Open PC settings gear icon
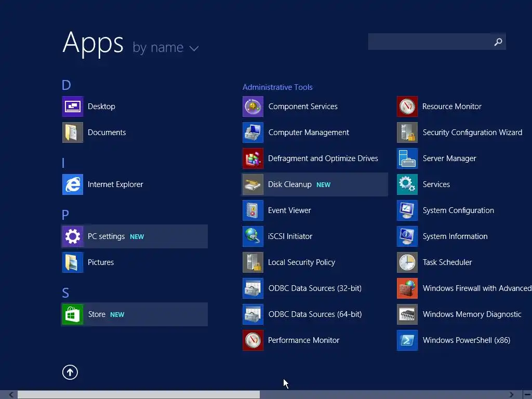Viewport: 532px width, 399px height. [73, 236]
